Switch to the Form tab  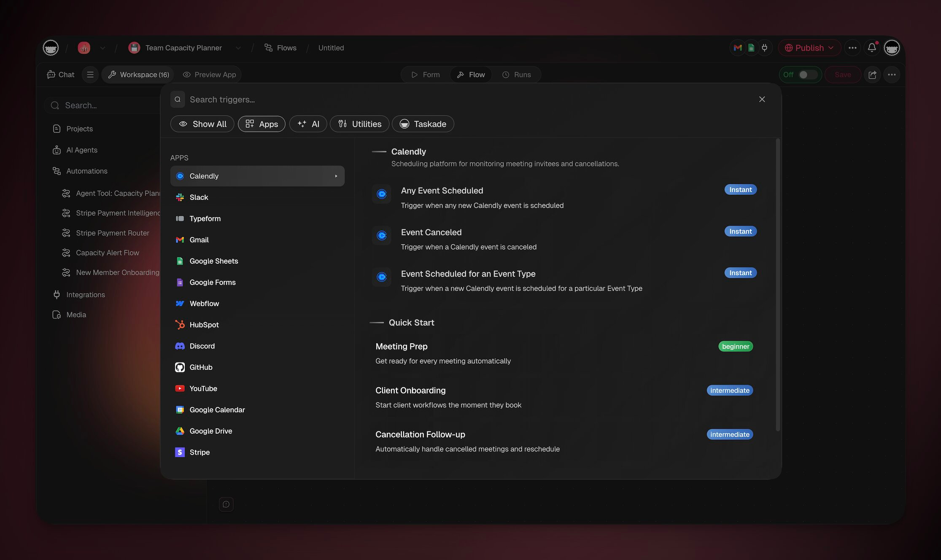426,75
